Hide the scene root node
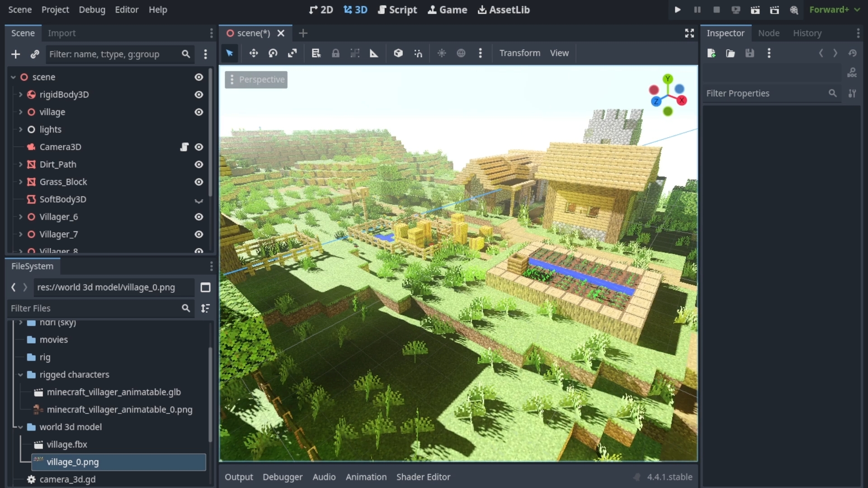Screen dimensions: 868x488 click(199, 77)
